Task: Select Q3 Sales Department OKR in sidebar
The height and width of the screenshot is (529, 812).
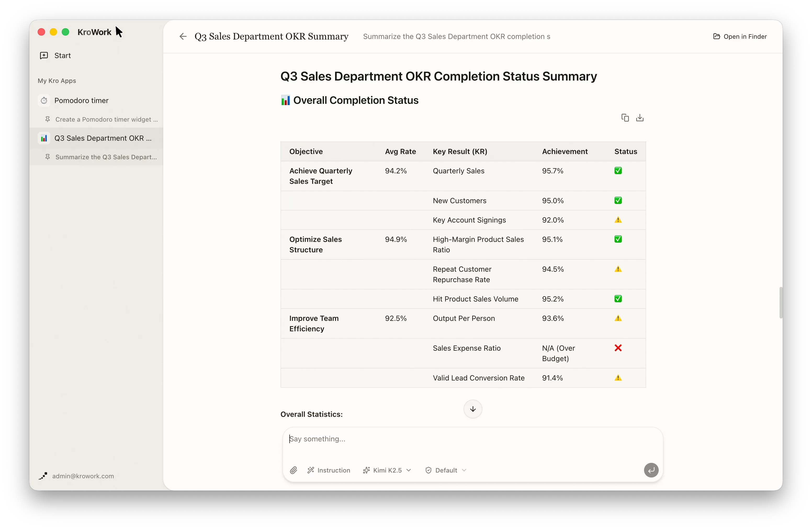Action: point(96,138)
